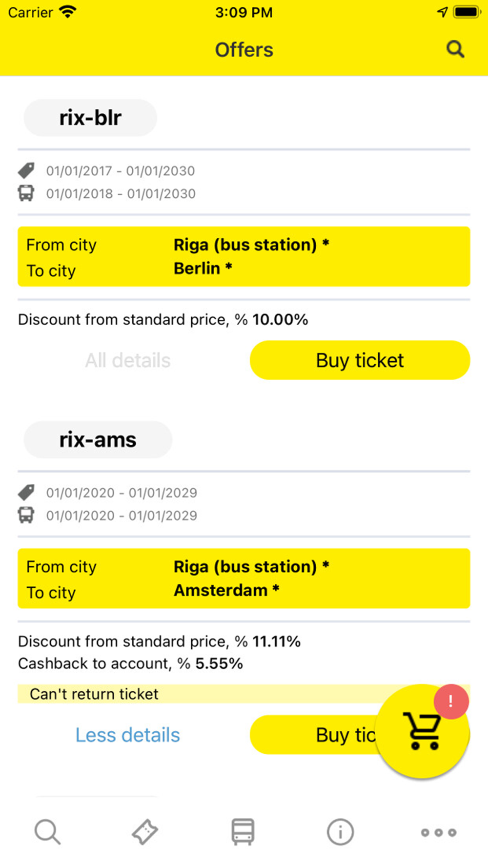Tap the bus icon beside rix-ams travel dates
The width and height of the screenshot is (488, 868).
pos(26,515)
